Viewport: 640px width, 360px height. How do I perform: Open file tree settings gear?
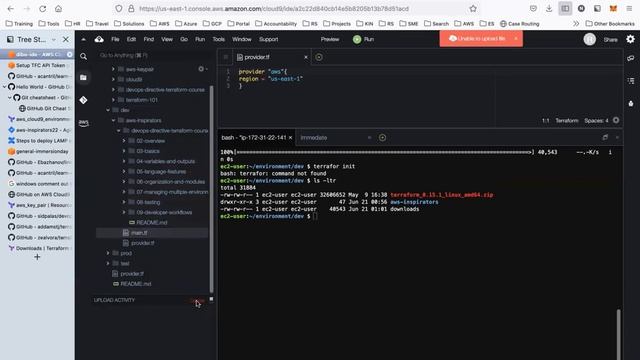[201, 69]
